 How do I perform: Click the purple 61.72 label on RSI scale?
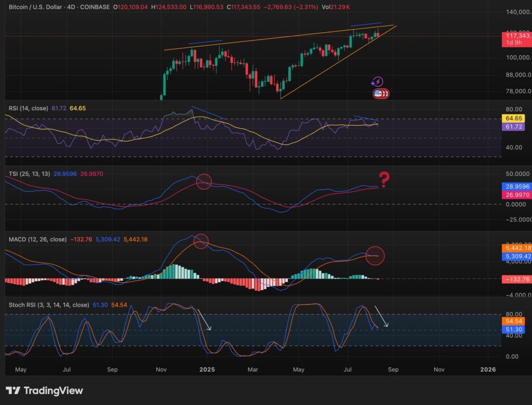(513, 127)
